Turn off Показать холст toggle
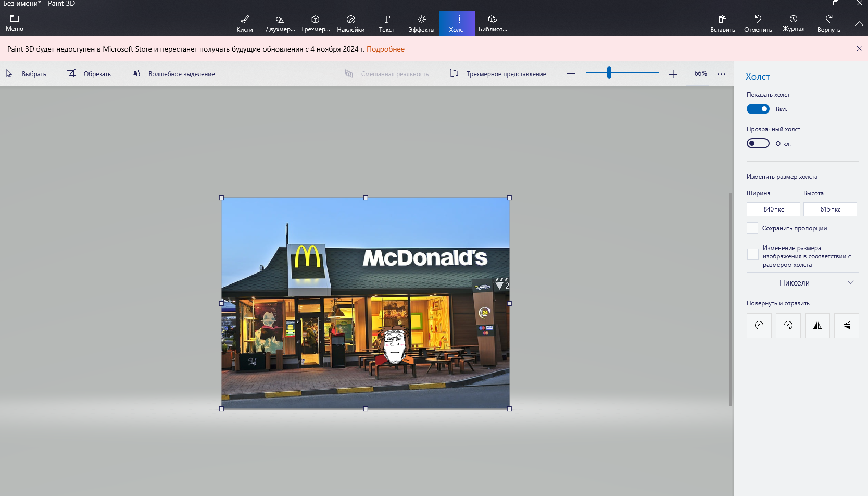Screen dimensions: 868x496 click(758, 109)
